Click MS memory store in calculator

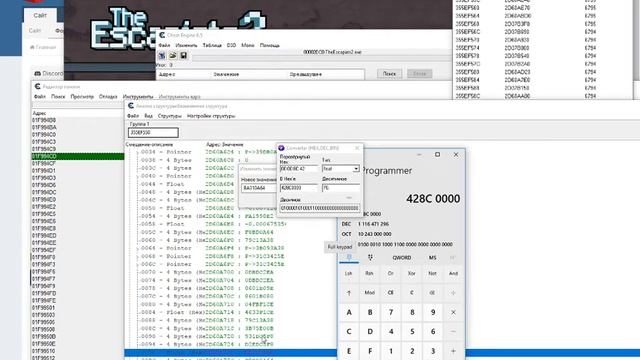click(432, 258)
